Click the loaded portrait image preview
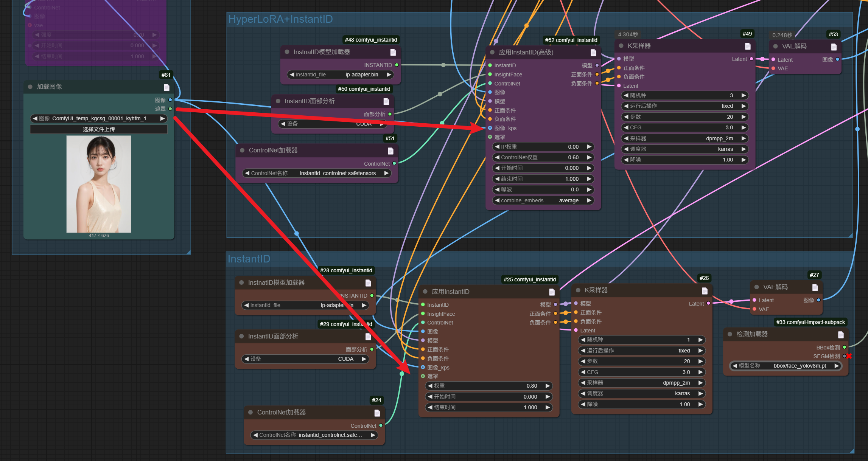Viewport: 868px width, 461px height. click(99, 184)
